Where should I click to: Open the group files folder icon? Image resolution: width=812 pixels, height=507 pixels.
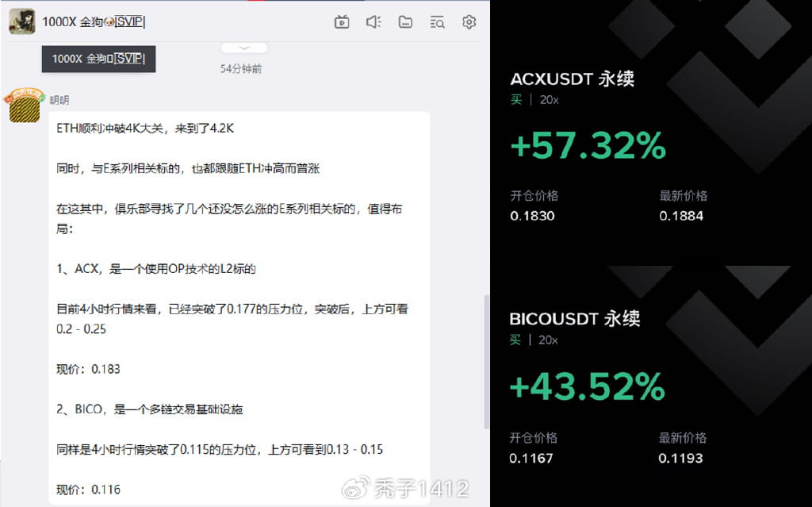[405, 21]
